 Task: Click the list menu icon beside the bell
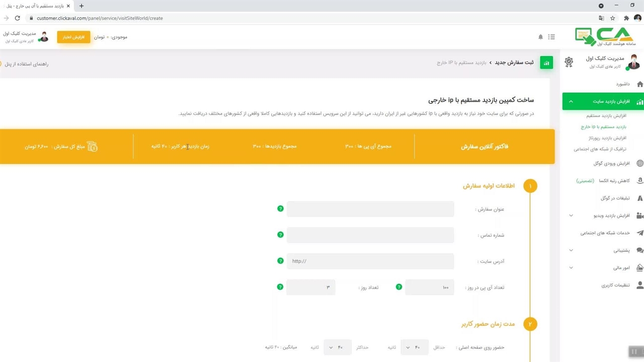pyautogui.click(x=551, y=37)
